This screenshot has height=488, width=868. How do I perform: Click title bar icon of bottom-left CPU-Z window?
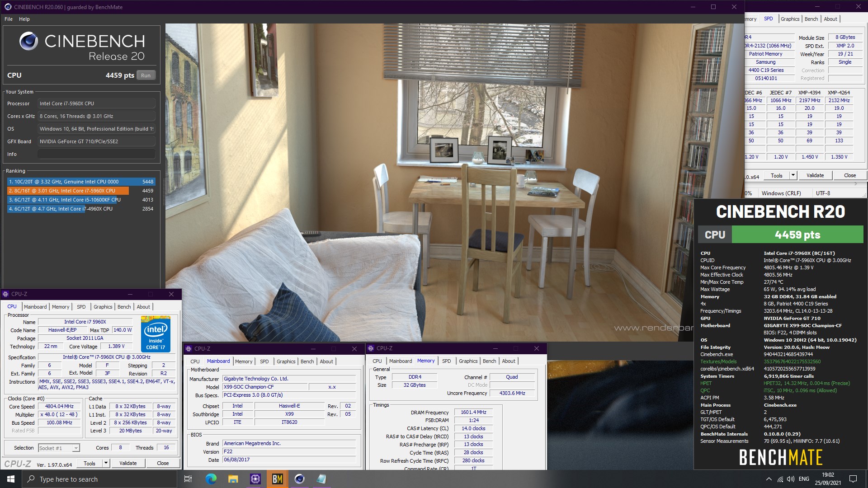[6, 294]
